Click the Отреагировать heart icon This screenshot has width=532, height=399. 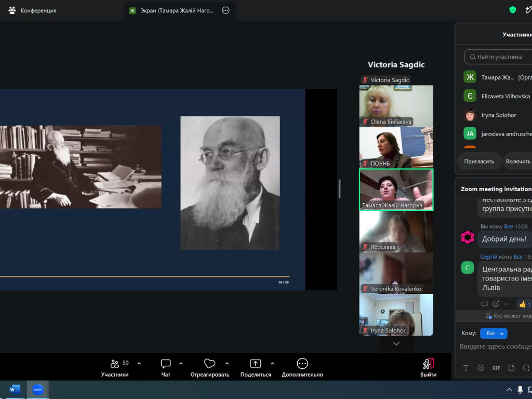[x=210, y=364]
